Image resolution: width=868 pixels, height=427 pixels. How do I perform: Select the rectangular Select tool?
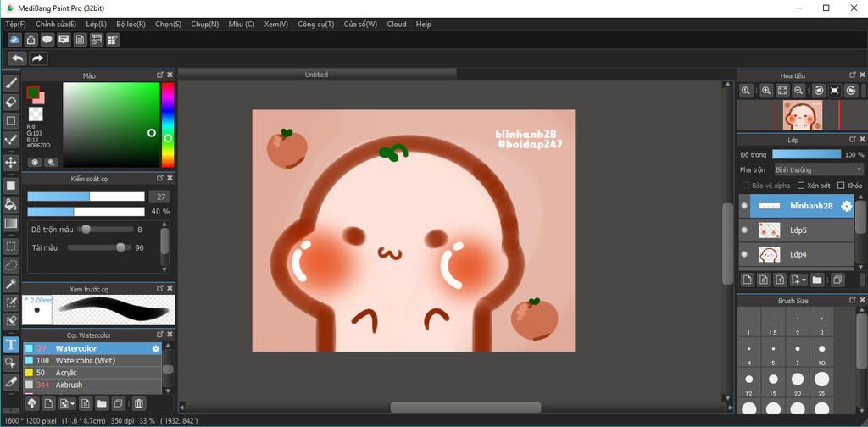[11, 247]
